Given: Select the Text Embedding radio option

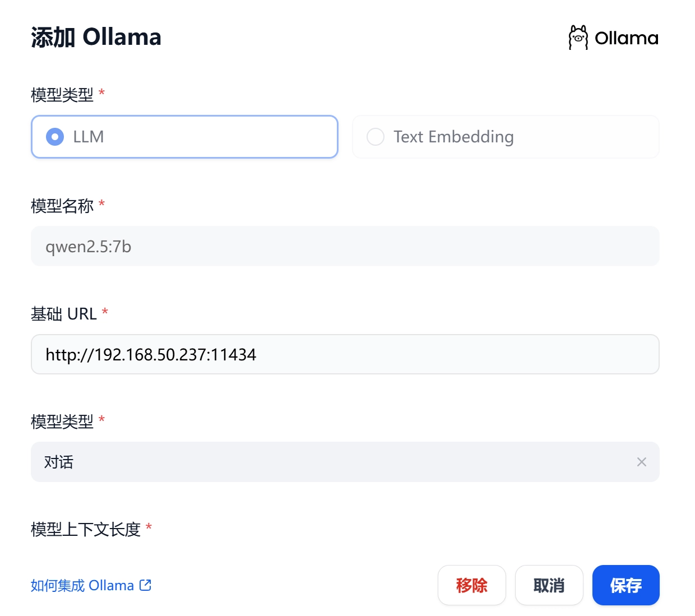Looking at the screenshot, I should click(x=376, y=137).
